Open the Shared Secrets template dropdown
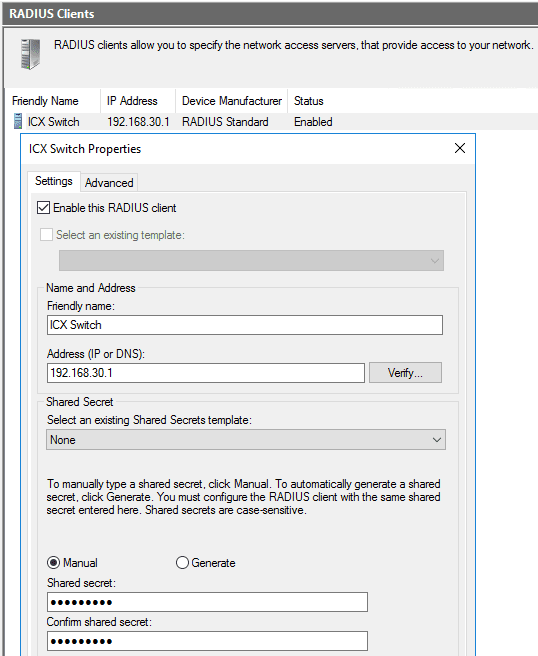538x656 pixels. (x=246, y=440)
